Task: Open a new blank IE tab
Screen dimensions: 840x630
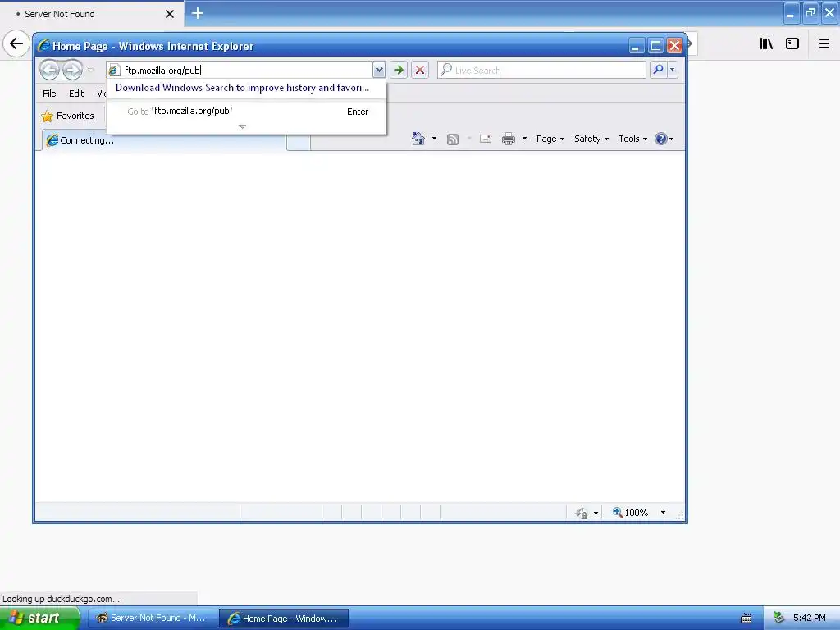Action: 299,143
